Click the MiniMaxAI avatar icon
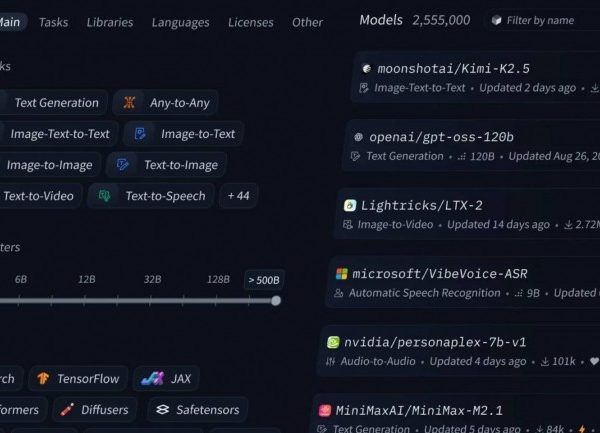The height and width of the screenshot is (433, 600). 325,411
